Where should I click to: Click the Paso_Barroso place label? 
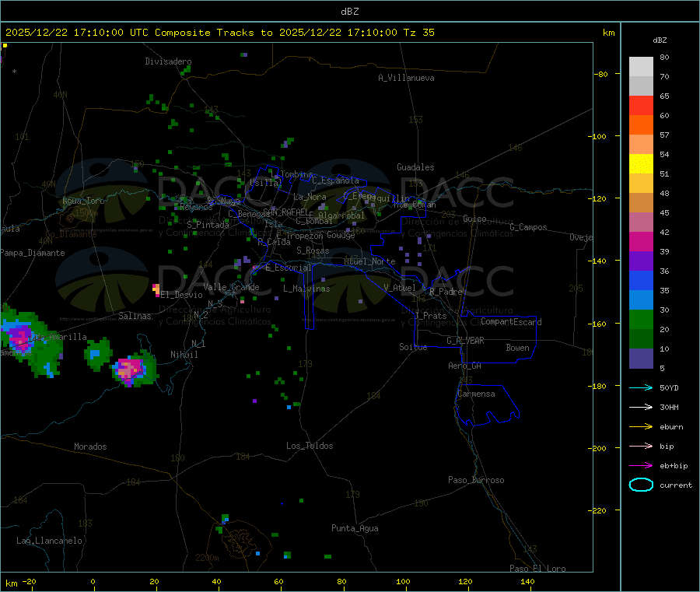476,480
